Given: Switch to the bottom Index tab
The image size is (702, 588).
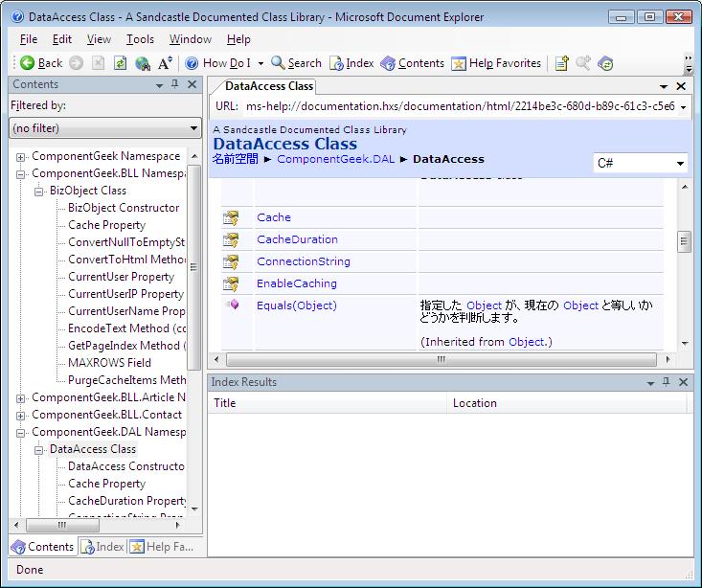Looking at the screenshot, I should click(102, 547).
